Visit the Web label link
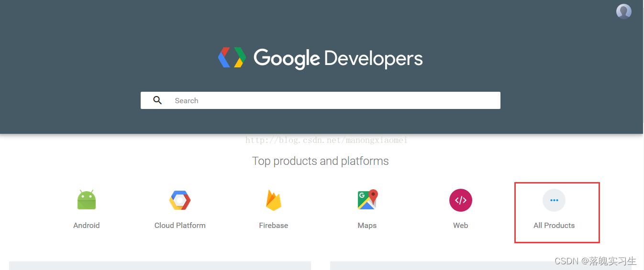 pyautogui.click(x=461, y=226)
